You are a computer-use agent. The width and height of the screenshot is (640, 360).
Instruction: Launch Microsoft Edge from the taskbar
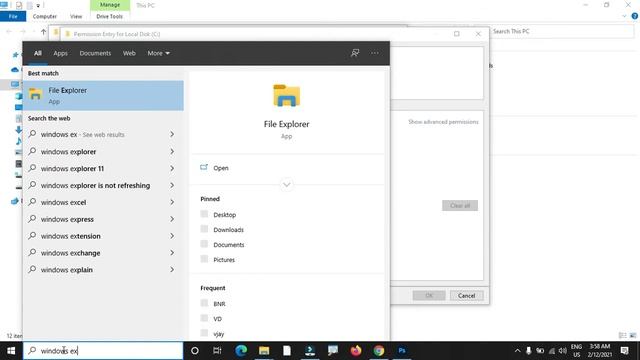pos(241,351)
